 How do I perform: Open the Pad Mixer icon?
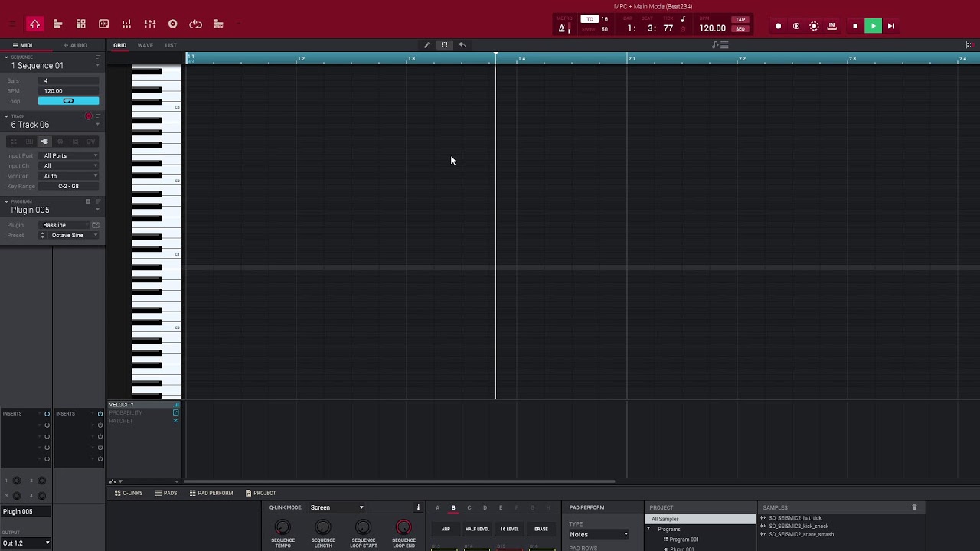click(x=126, y=24)
